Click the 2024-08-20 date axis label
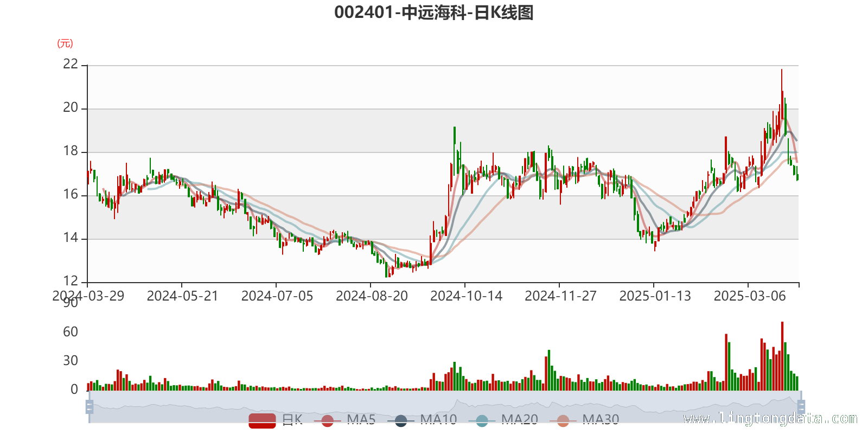868x434 pixels. pos(372,296)
